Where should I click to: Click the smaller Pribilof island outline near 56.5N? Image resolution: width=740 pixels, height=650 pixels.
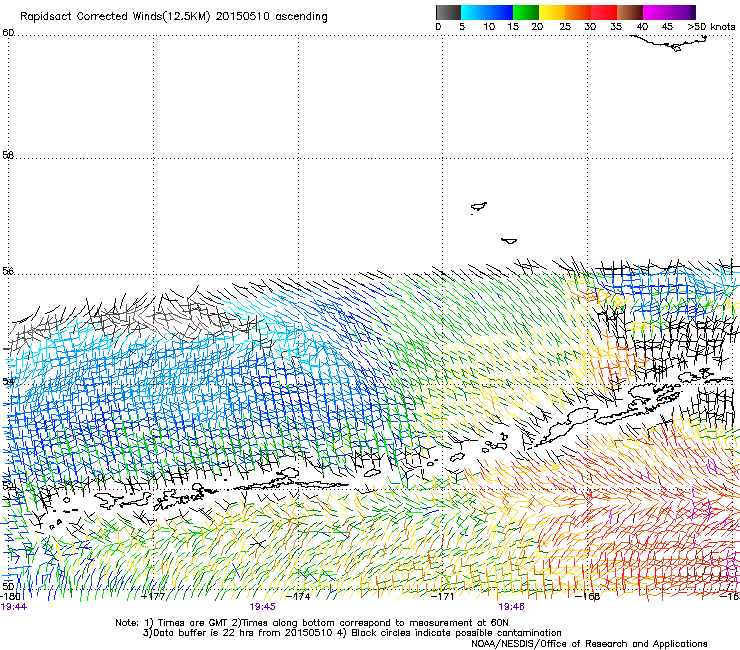click(x=509, y=241)
